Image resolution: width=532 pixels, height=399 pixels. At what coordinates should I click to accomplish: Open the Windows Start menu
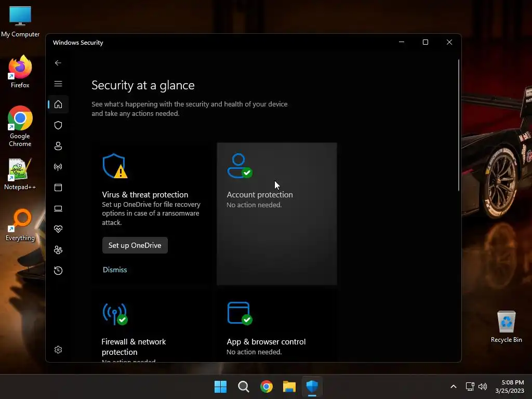coord(220,387)
